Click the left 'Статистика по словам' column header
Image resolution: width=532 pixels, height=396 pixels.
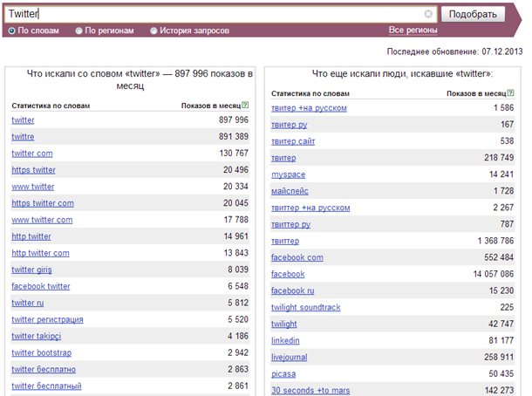pyautogui.click(x=51, y=106)
